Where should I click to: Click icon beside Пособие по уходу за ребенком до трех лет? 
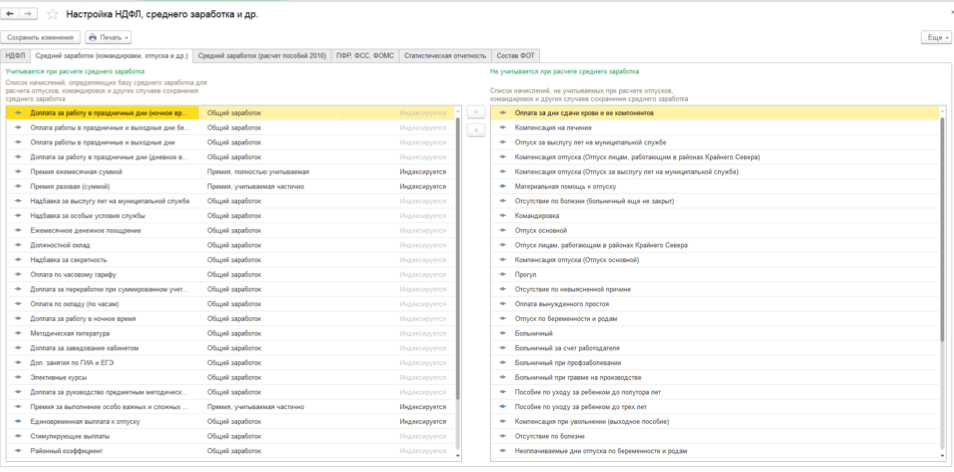(x=503, y=407)
